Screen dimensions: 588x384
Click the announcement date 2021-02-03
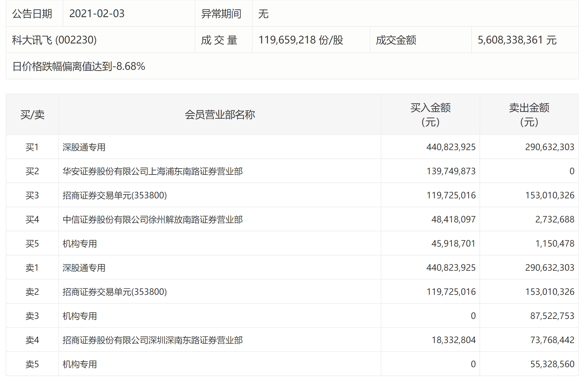point(97,14)
